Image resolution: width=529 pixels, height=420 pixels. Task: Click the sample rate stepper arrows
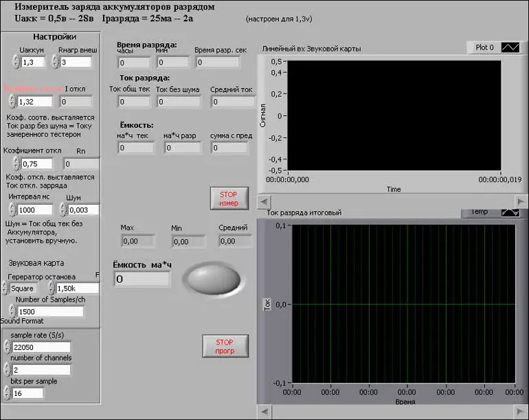7,346
